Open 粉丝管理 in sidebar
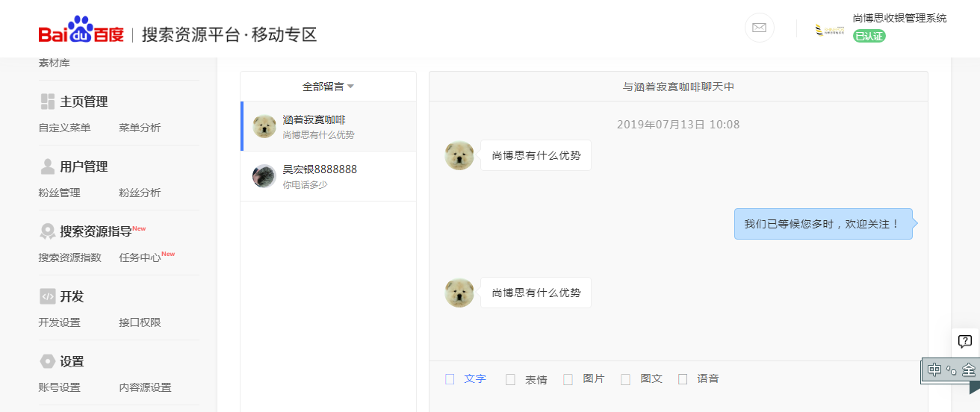The width and height of the screenshot is (980, 412). [x=60, y=193]
